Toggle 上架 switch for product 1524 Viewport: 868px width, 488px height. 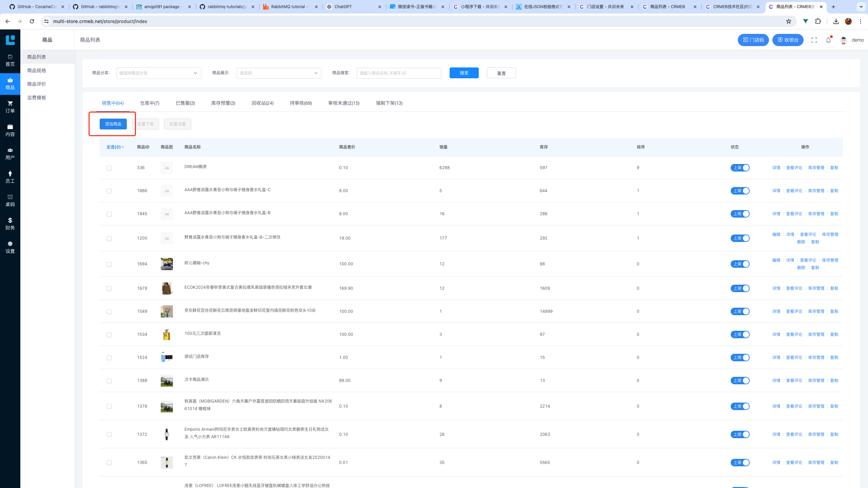tap(740, 358)
